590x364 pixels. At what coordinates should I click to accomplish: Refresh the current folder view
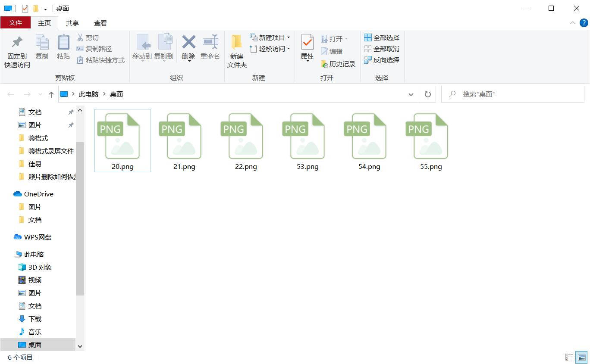(427, 94)
